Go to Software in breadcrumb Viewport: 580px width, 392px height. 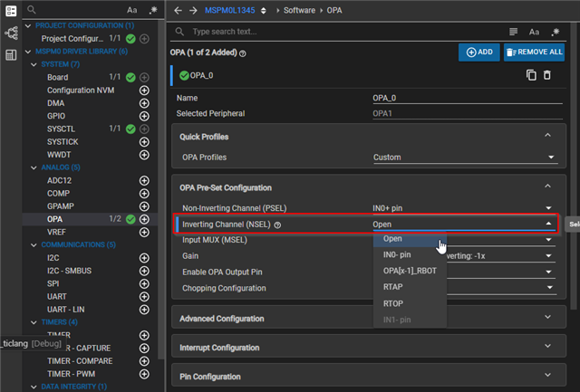pos(299,10)
